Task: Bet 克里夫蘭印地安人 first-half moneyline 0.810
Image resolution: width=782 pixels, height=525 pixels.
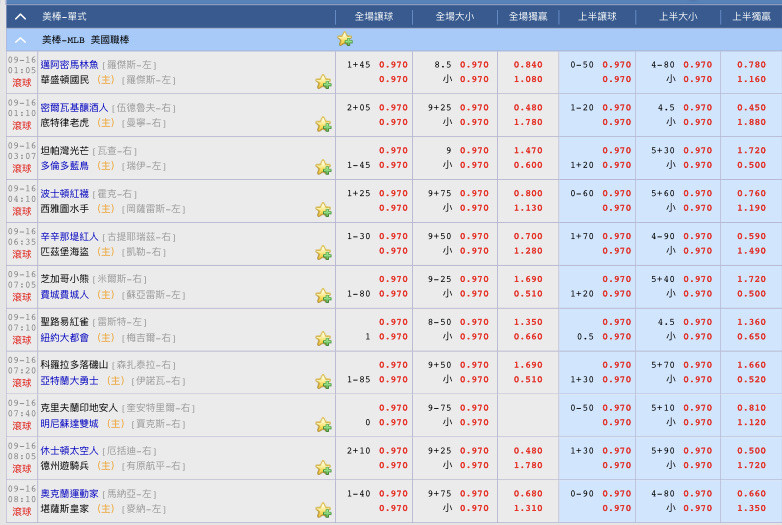Action: [x=751, y=407]
